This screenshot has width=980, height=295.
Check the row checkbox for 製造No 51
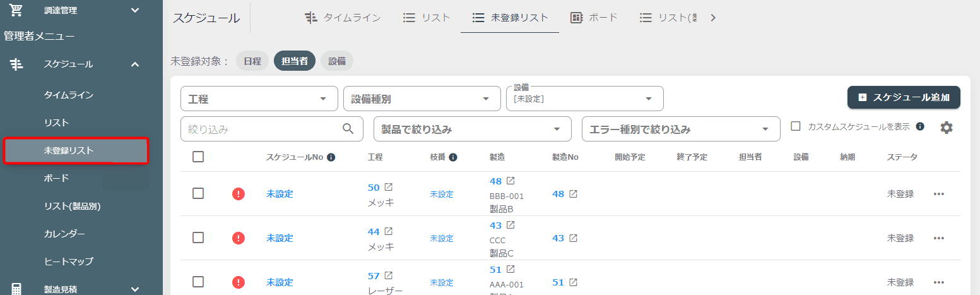click(198, 282)
